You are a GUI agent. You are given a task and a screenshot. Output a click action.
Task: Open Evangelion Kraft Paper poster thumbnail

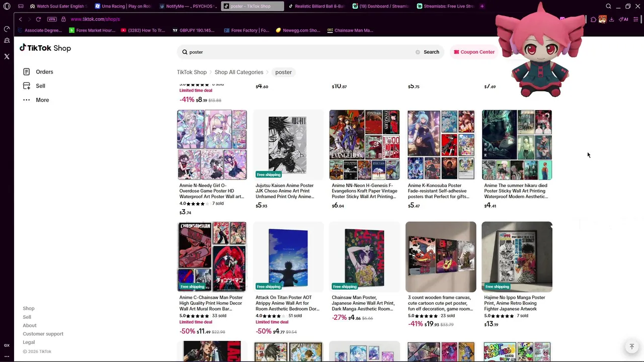coord(364,145)
